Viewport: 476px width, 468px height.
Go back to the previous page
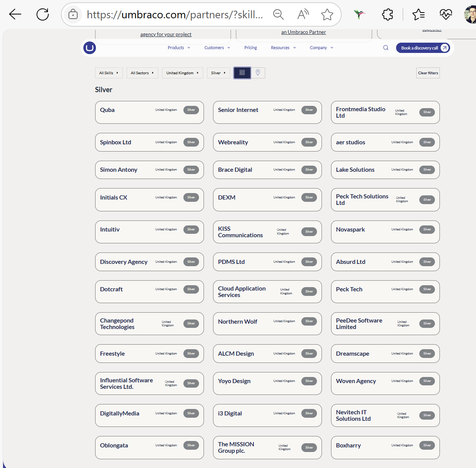(15, 14)
